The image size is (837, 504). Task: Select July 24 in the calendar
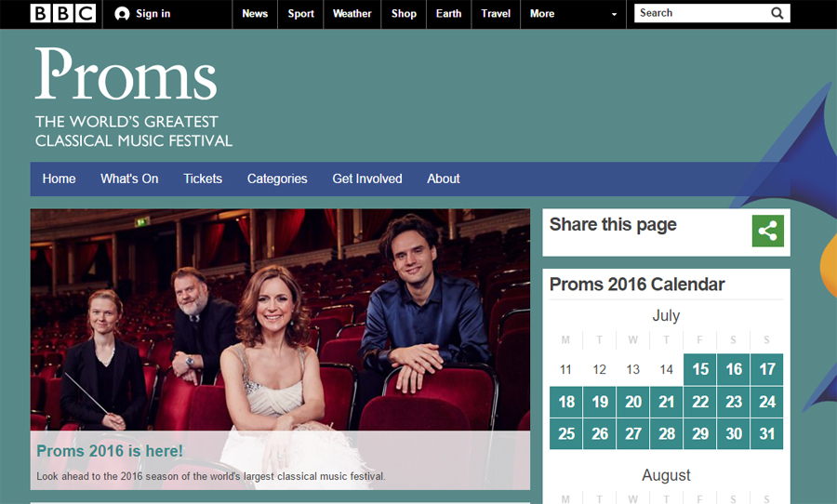[x=767, y=402]
